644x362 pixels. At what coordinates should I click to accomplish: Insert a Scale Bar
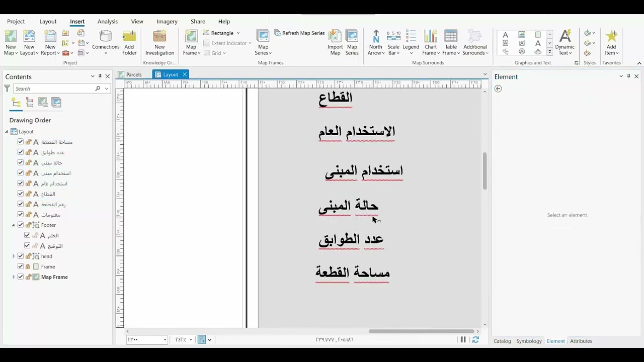point(393,42)
